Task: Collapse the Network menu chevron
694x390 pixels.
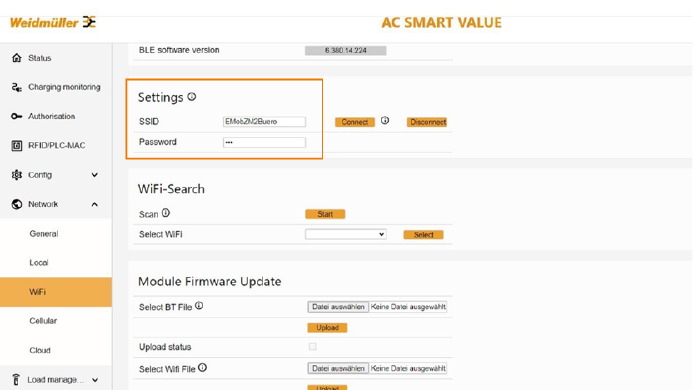Action: [x=95, y=204]
